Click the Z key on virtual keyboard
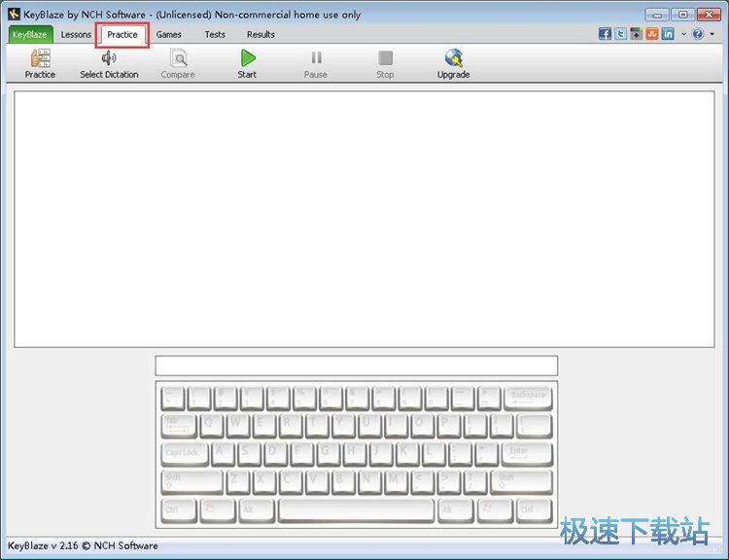Viewport: 729px width, 560px height. point(237,482)
